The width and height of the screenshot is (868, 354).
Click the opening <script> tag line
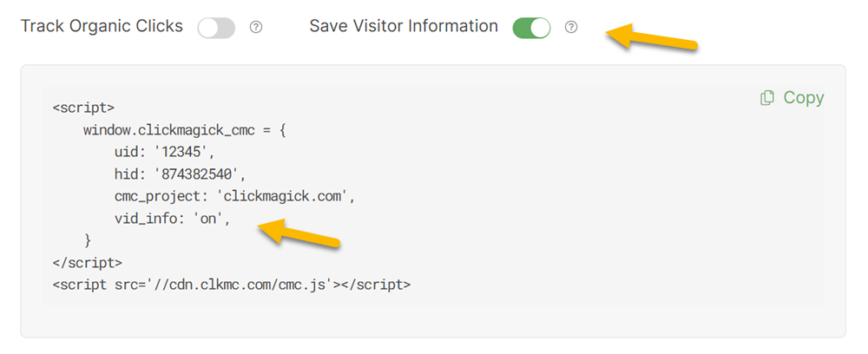pos(83,108)
